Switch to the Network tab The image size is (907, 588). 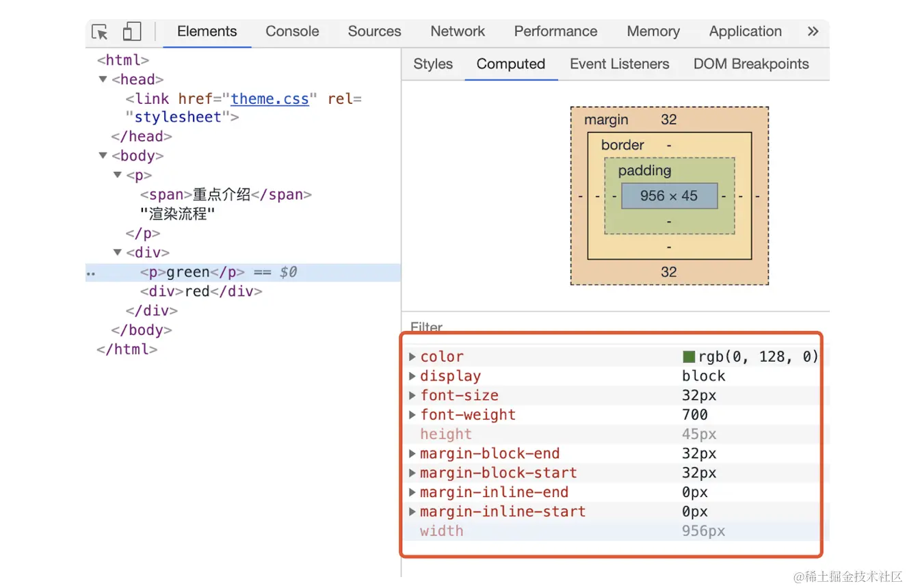(458, 31)
